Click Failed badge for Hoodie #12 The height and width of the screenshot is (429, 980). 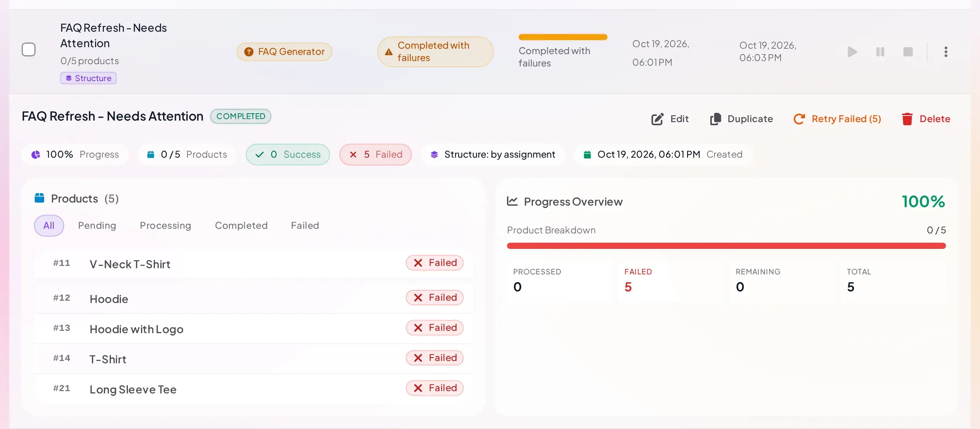[x=435, y=298]
